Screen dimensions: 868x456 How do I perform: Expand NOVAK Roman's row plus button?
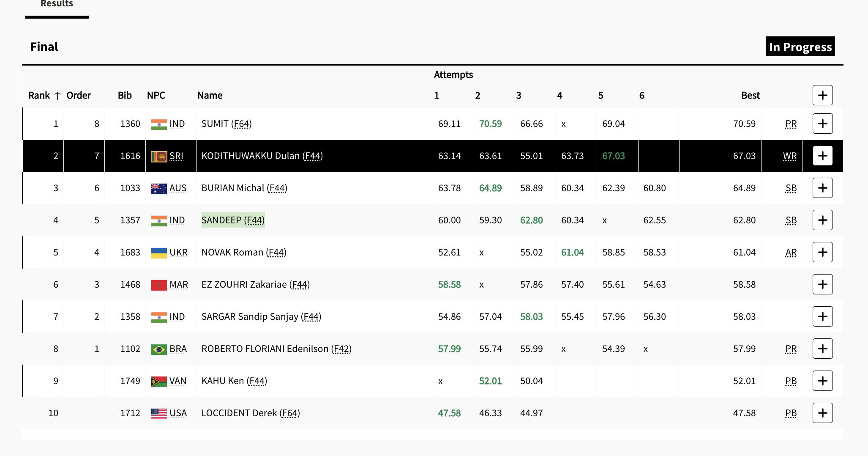click(x=822, y=252)
